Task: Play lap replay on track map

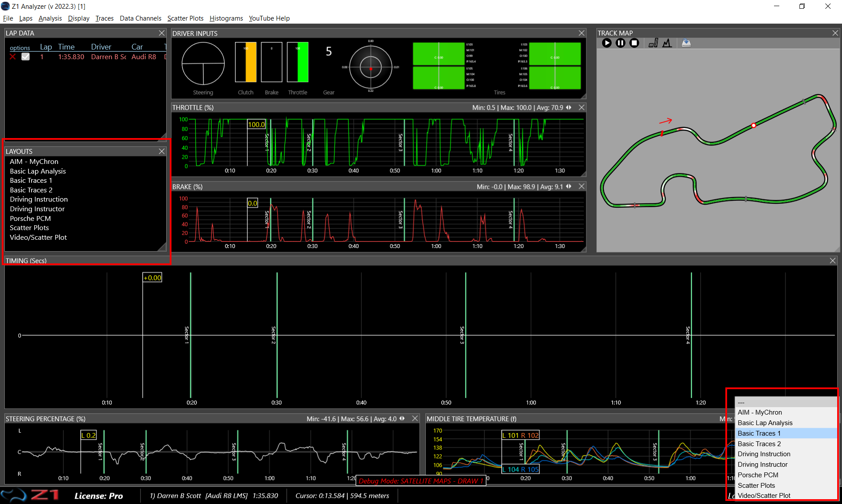Action: click(607, 43)
